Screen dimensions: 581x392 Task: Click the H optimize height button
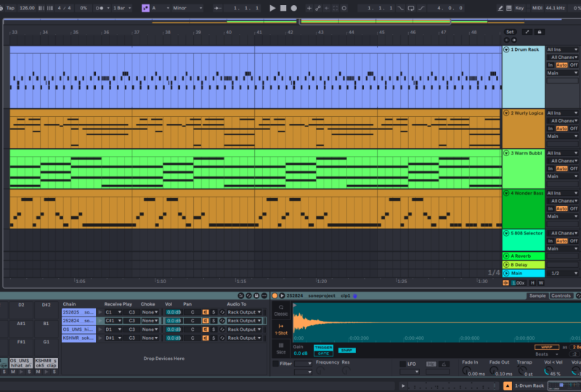pos(532,283)
